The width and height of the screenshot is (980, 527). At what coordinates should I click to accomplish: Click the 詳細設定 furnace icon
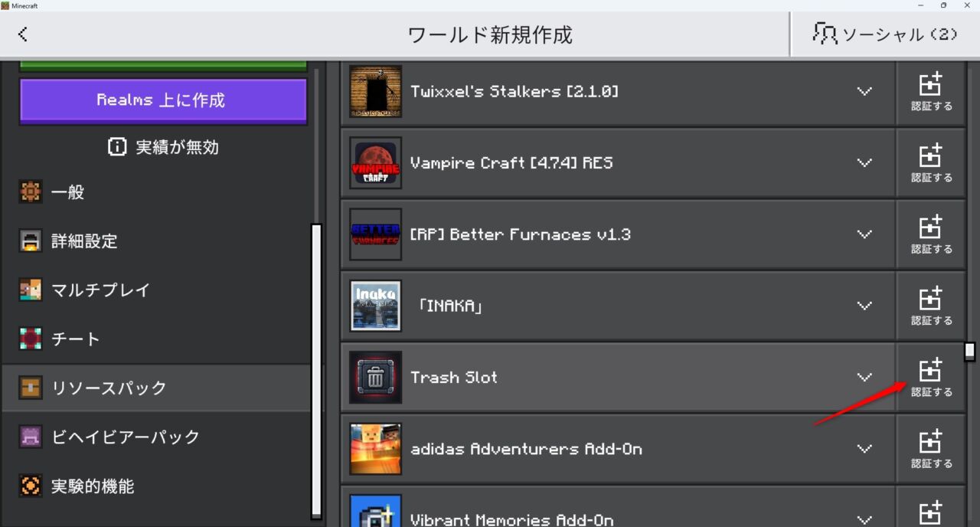(30, 241)
